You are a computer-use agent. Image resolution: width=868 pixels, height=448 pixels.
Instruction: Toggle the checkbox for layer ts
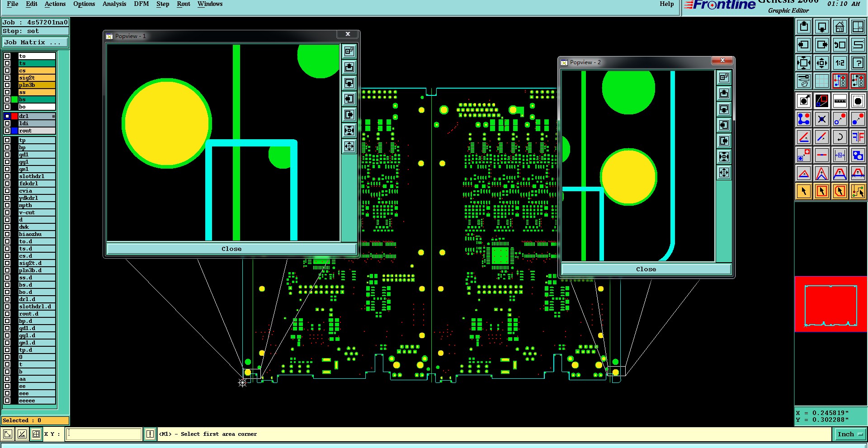click(7, 63)
